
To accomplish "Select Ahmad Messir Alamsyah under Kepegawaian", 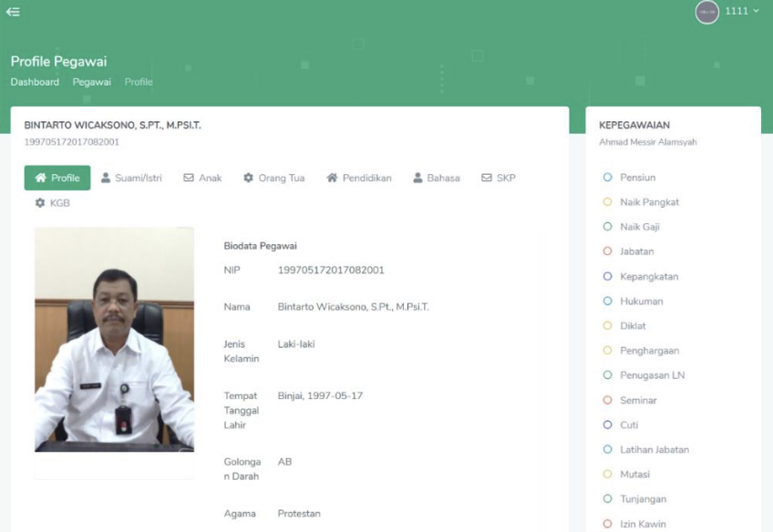I will (648, 142).
